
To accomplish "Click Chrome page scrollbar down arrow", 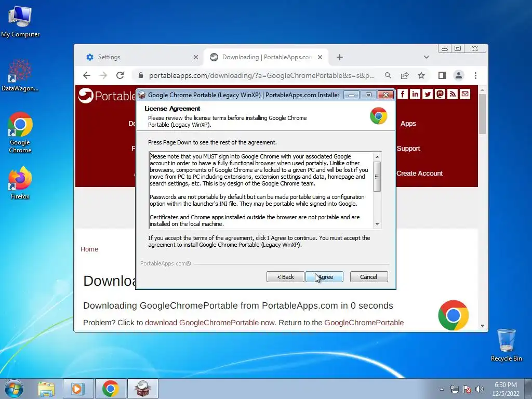I will [x=483, y=326].
